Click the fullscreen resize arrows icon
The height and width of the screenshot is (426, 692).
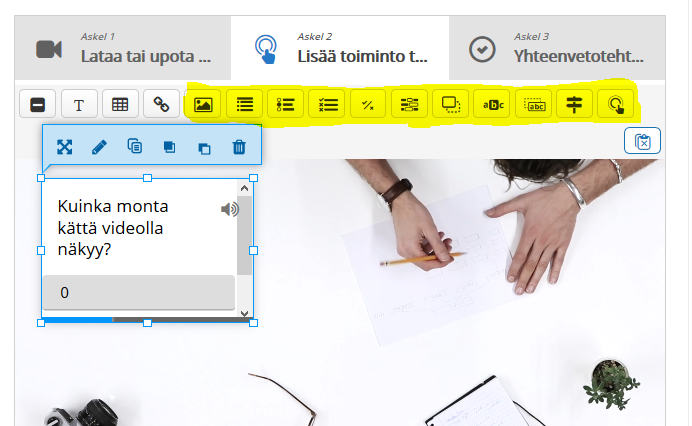tap(64, 147)
